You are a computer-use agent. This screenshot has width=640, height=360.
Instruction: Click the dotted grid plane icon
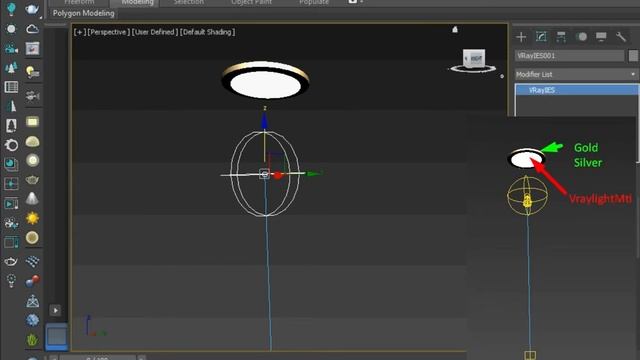32,261
